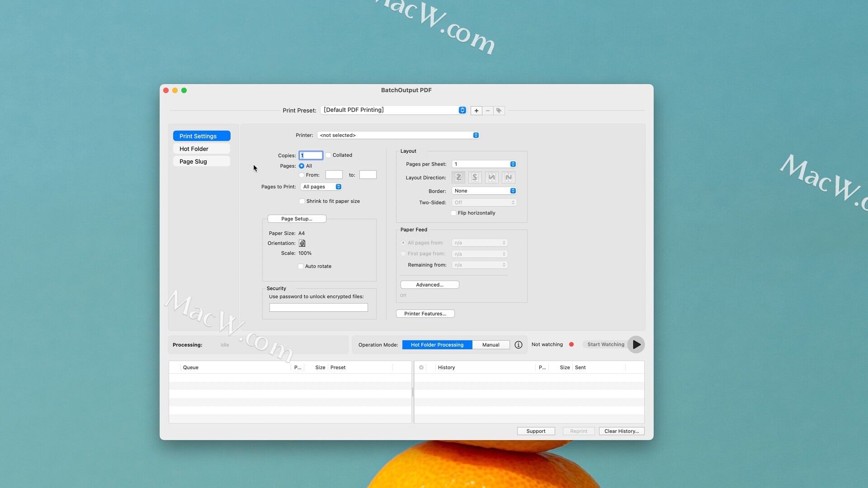Open the Print Preset dropdown
The image size is (868, 488).
pyautogui.click(x=393, y=110)
